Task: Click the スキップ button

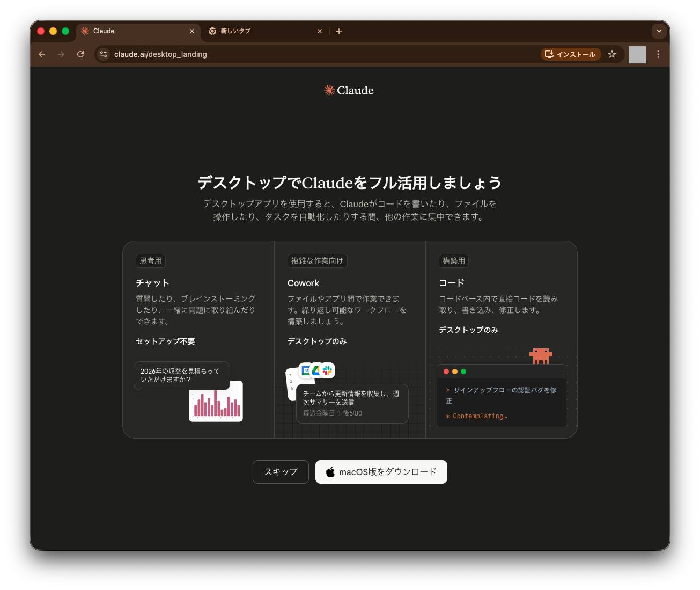Action: [x=281, y=472]
